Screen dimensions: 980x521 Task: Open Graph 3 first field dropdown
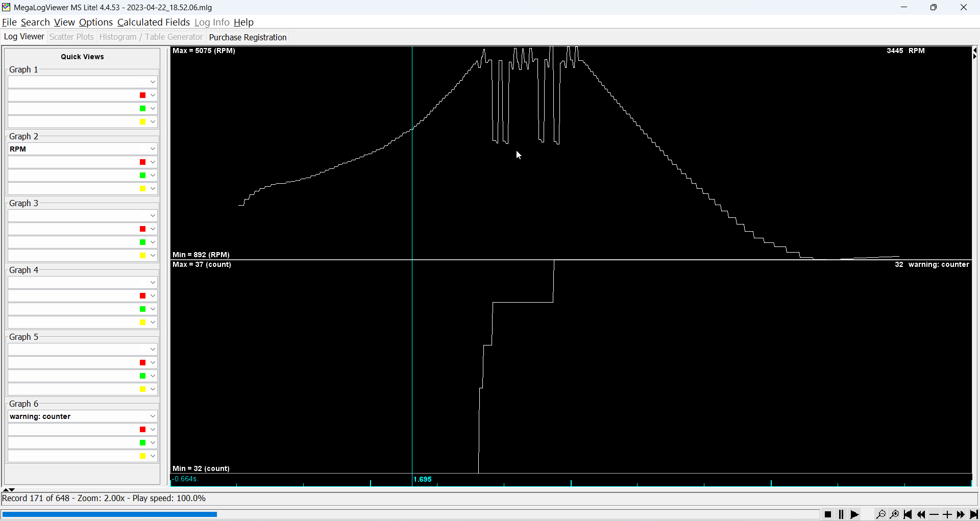83,215
